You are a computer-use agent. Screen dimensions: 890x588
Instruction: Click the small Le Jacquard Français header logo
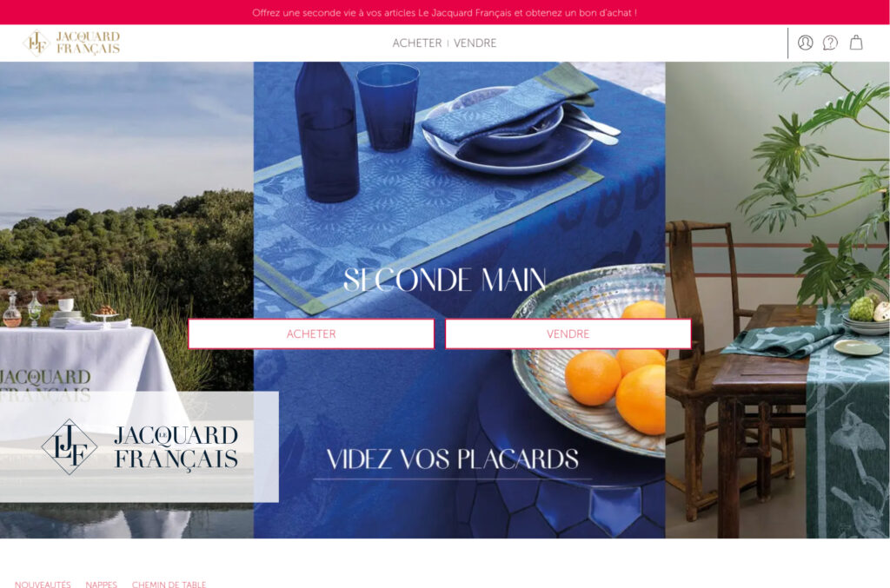click(x=71, y=43)
